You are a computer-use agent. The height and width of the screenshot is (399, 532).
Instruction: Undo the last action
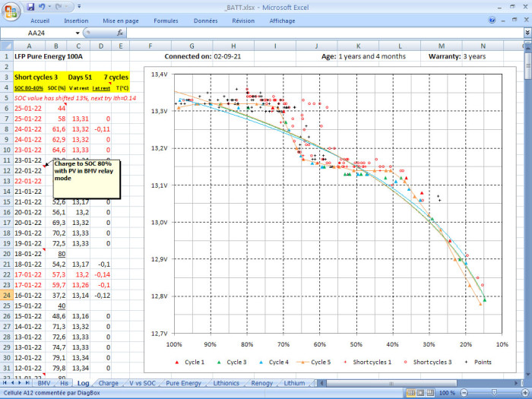pos(42,6)
